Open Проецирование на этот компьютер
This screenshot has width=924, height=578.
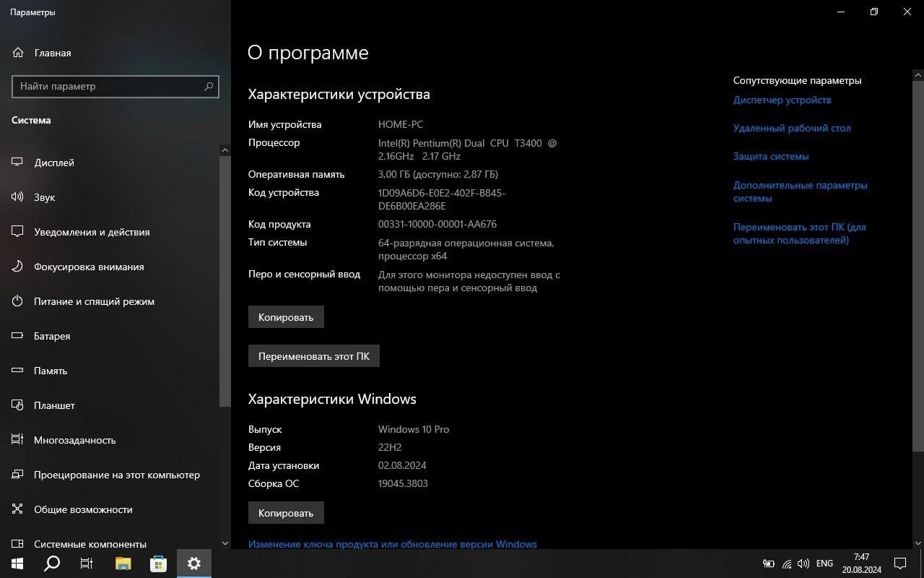[110, 475]
